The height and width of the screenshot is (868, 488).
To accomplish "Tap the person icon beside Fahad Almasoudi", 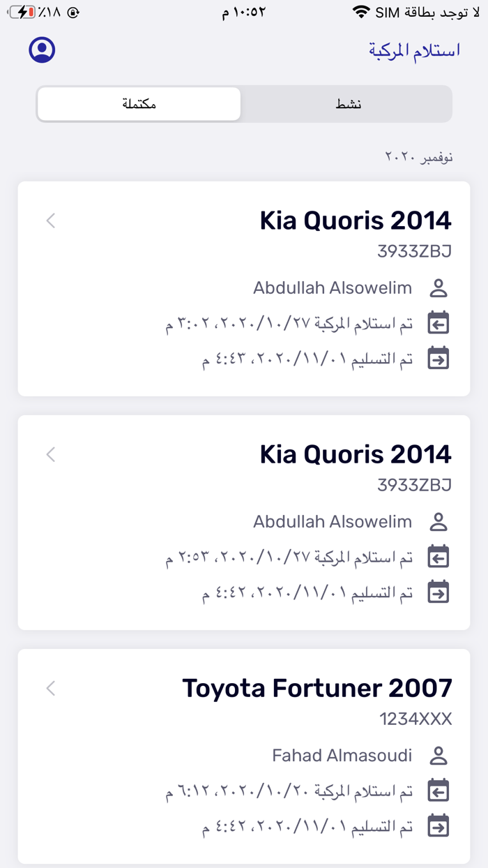I will tap(439, 755).
